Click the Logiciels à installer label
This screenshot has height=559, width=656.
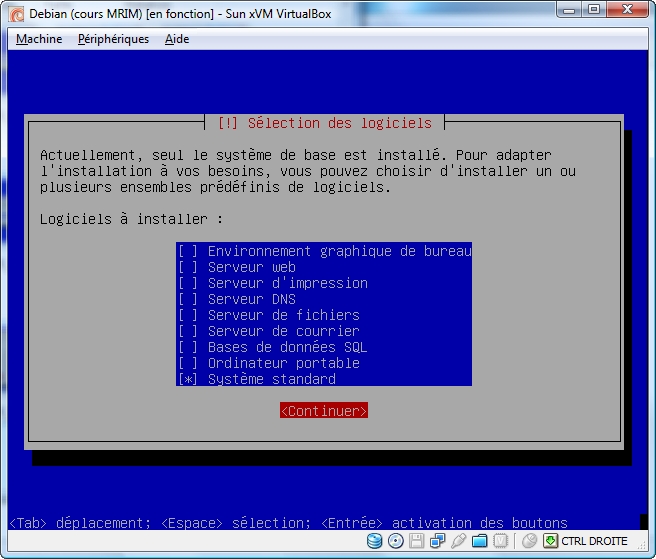131,219
